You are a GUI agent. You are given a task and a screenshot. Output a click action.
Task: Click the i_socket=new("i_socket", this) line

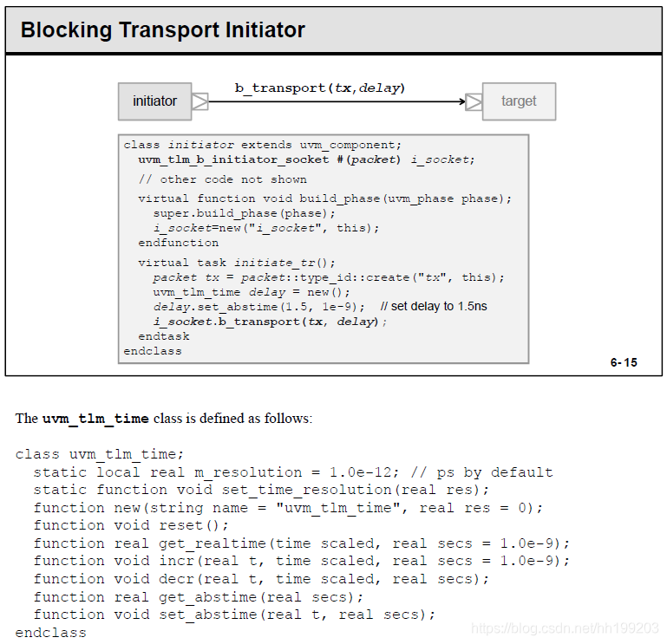point(266,228)
